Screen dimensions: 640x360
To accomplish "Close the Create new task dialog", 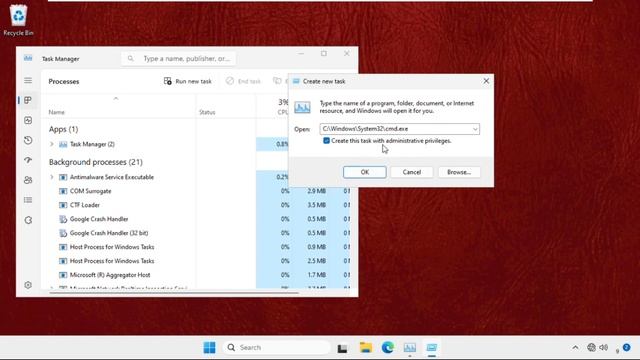I will click(486, 81).
